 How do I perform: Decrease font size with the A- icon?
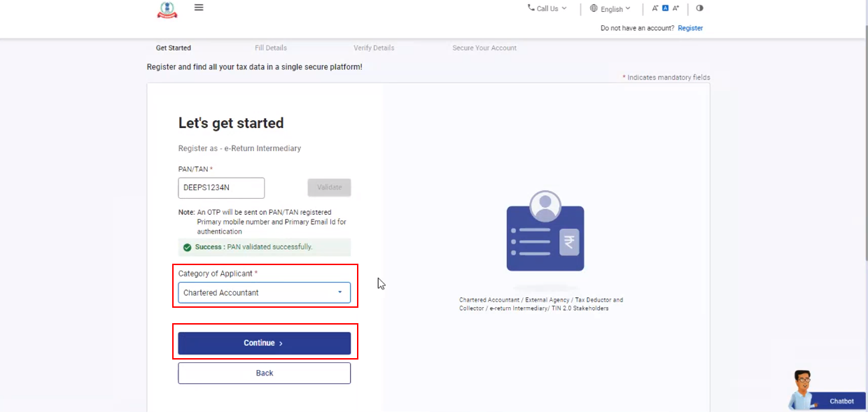coord(655,8)
